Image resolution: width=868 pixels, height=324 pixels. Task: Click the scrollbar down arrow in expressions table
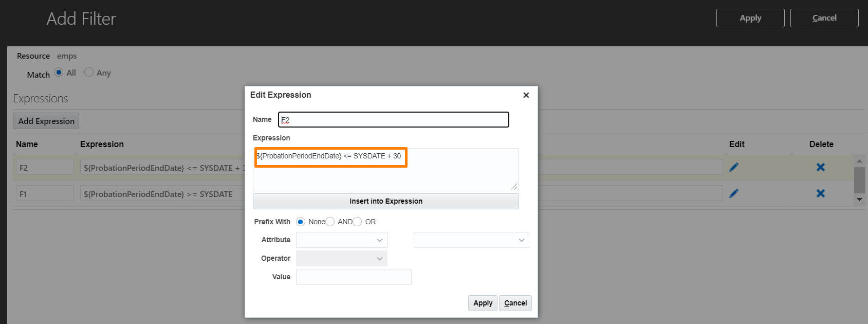[x=859, y=200]
